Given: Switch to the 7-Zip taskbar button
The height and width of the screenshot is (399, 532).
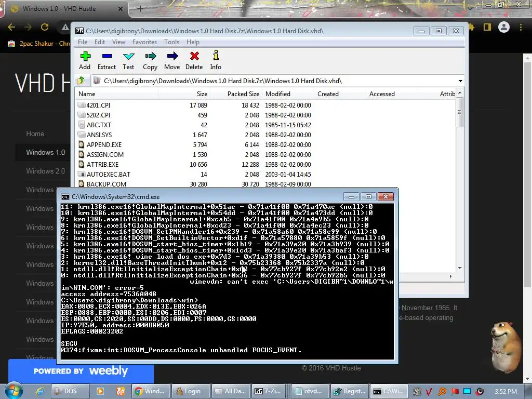Looking at the screenshot, I should pyautogui.click(x=268, y=391).
